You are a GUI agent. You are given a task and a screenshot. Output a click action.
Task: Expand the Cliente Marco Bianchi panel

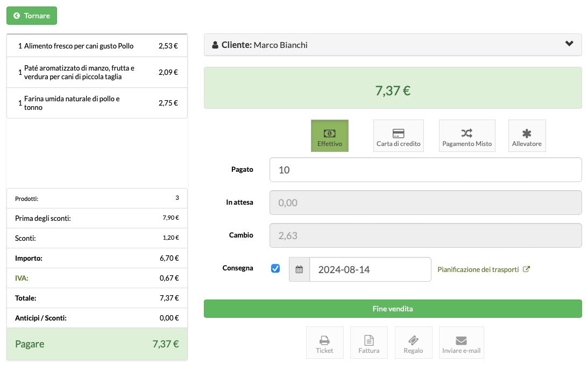(x=393, y=45)
